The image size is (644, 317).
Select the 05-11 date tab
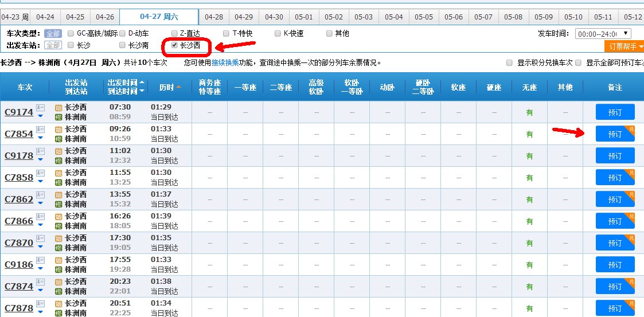pyautogui.click(x=603, y=17)
